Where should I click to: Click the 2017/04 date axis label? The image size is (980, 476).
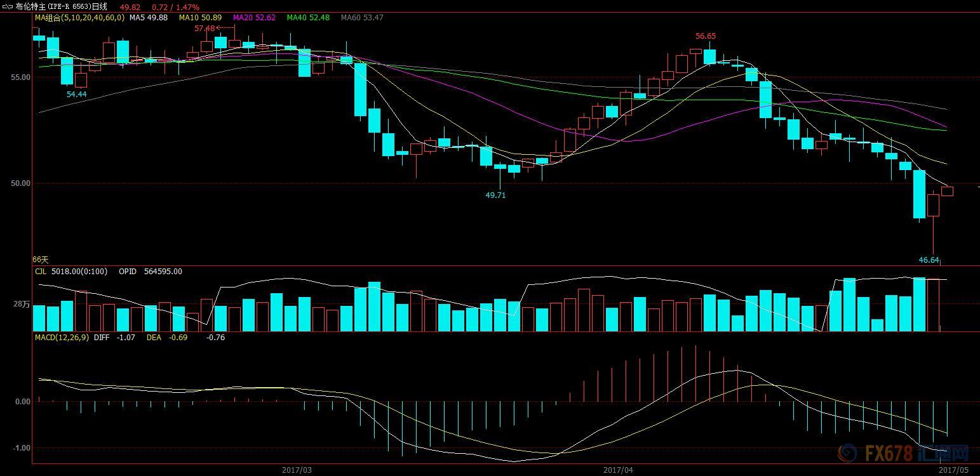tap(618, 470)
